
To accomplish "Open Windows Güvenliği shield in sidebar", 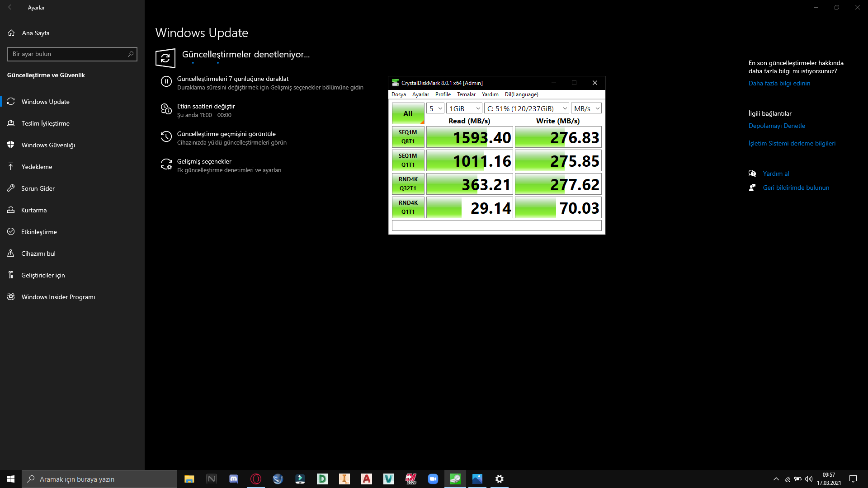I will [x=48, y=145].
